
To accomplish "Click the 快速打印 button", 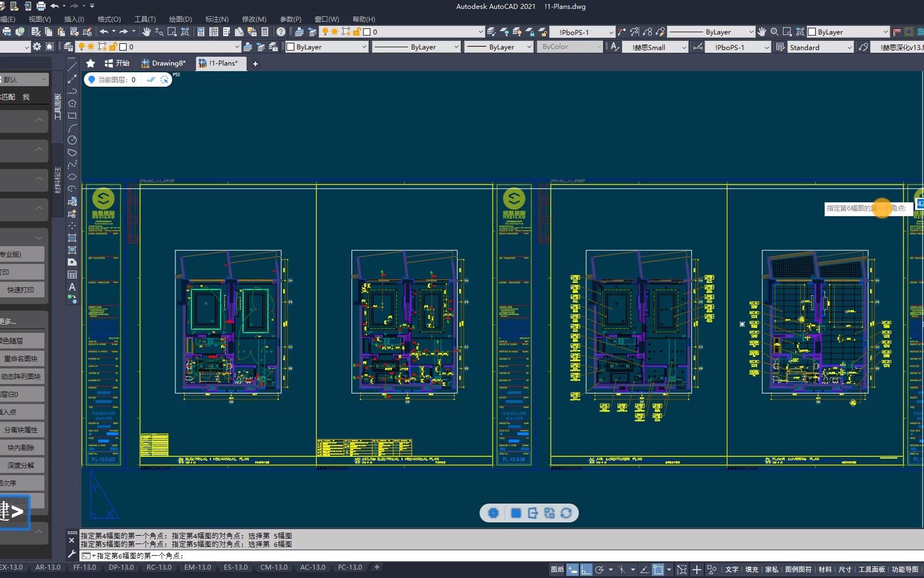I will [21, 290].
